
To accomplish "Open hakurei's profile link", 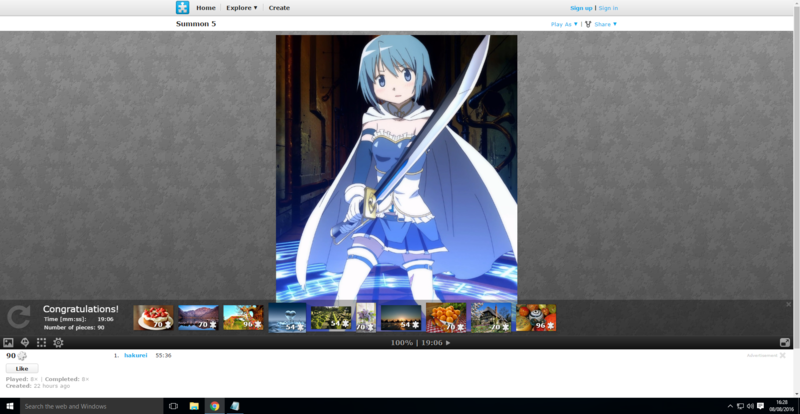I will [135, 355].
